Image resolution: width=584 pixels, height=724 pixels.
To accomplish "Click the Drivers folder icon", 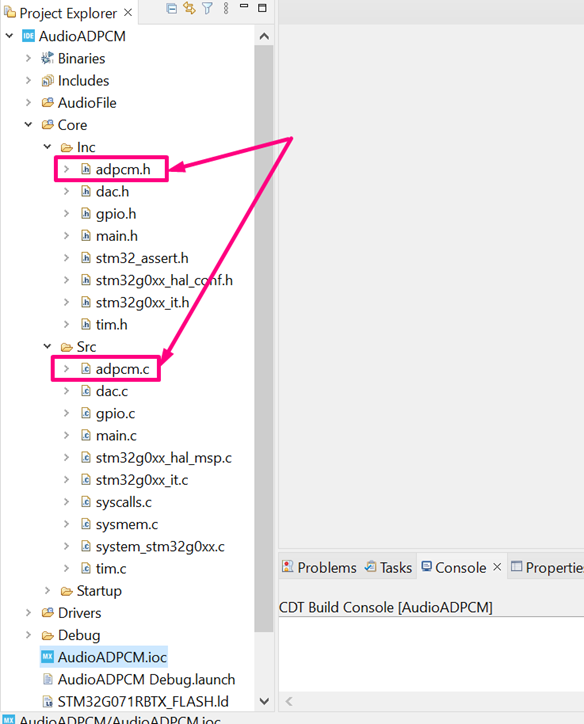I will tap(47, 613).
